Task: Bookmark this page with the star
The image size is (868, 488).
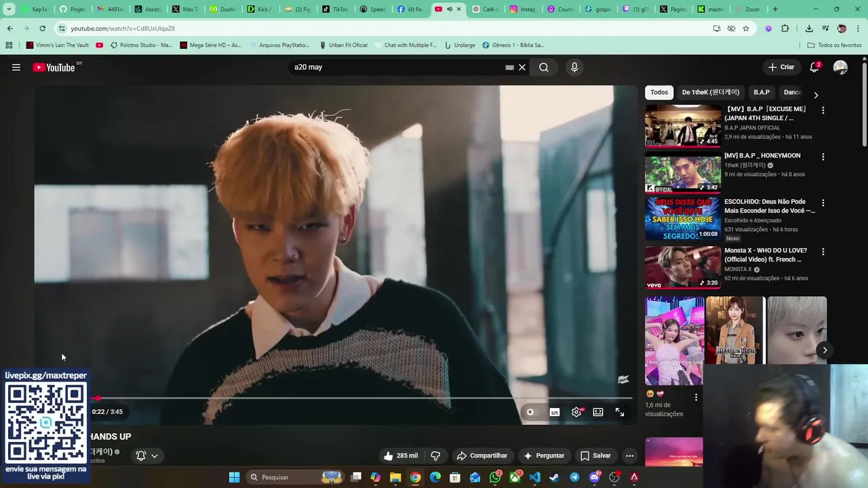Action: (746, 28)
